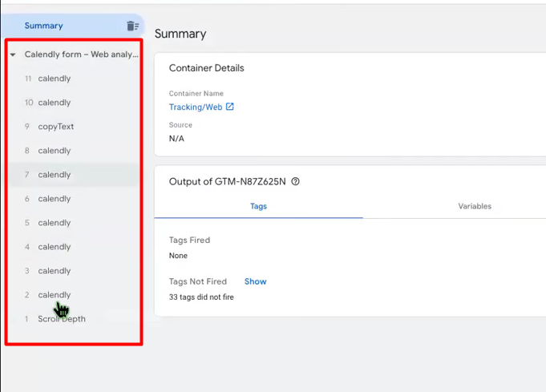The image size is (546, 392).
Task: Select the Summary item in sidebar
Action: coord(43,26)
